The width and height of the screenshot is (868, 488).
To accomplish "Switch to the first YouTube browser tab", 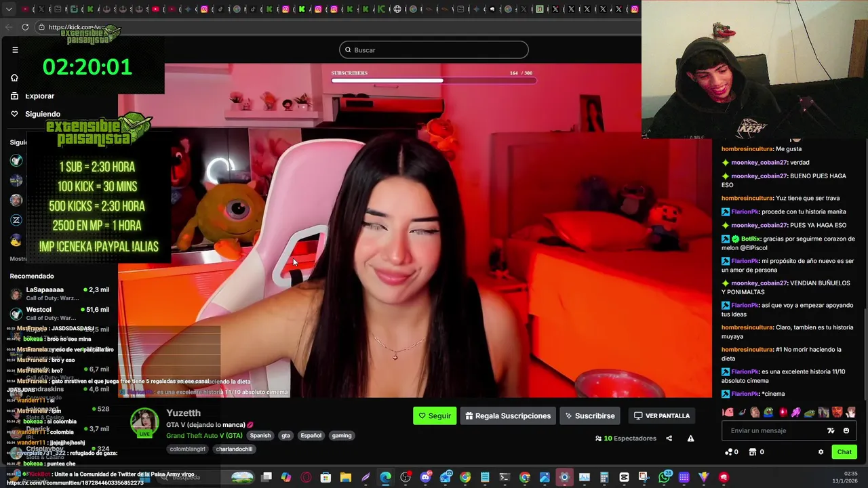I will point(25,9).
